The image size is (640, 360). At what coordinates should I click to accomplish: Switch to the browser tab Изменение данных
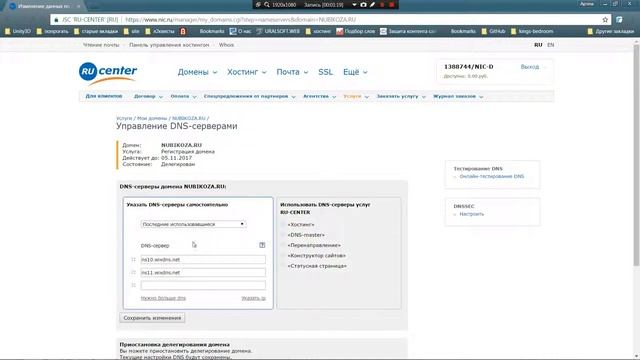pos(43,6)
